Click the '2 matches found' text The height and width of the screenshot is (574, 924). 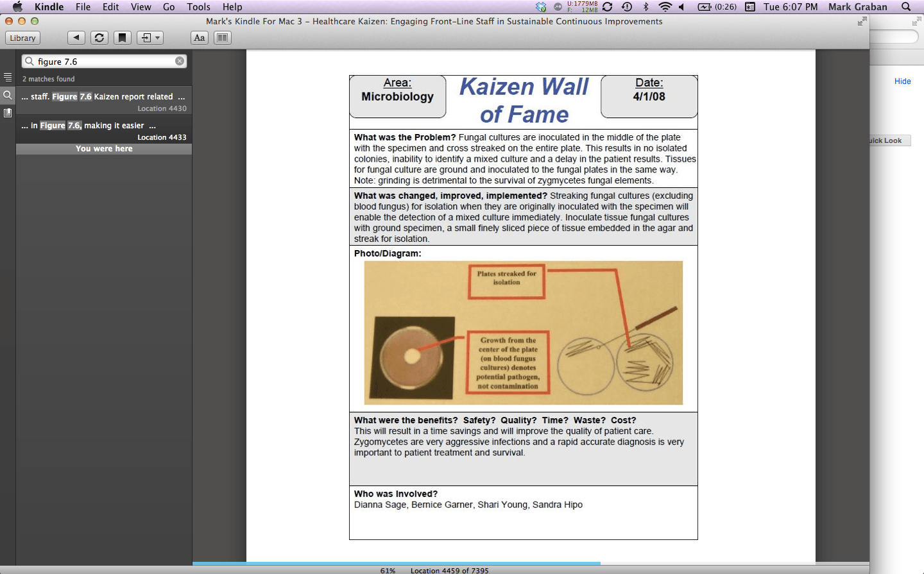[49, 79]
